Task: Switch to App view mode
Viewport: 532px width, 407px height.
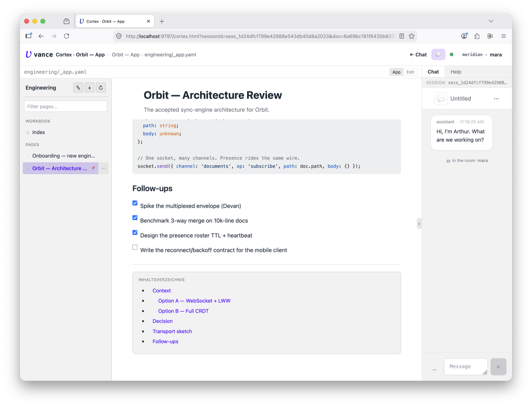Action: [396, 72]
